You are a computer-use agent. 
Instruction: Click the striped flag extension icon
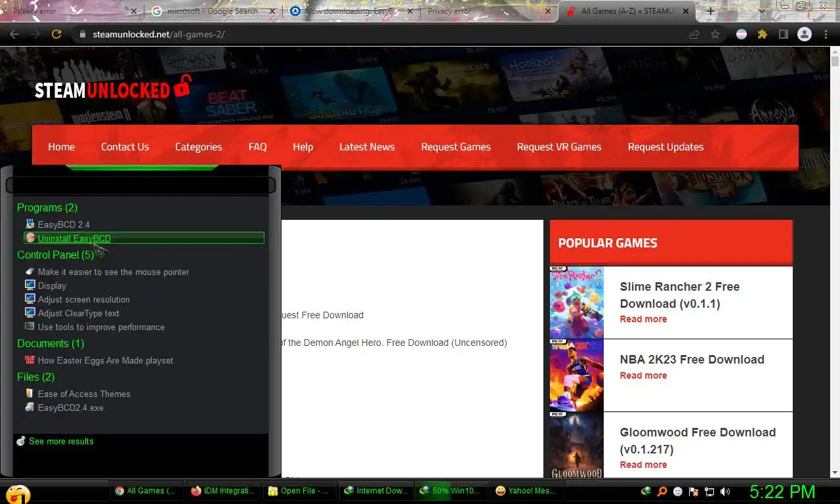(742, 34)
